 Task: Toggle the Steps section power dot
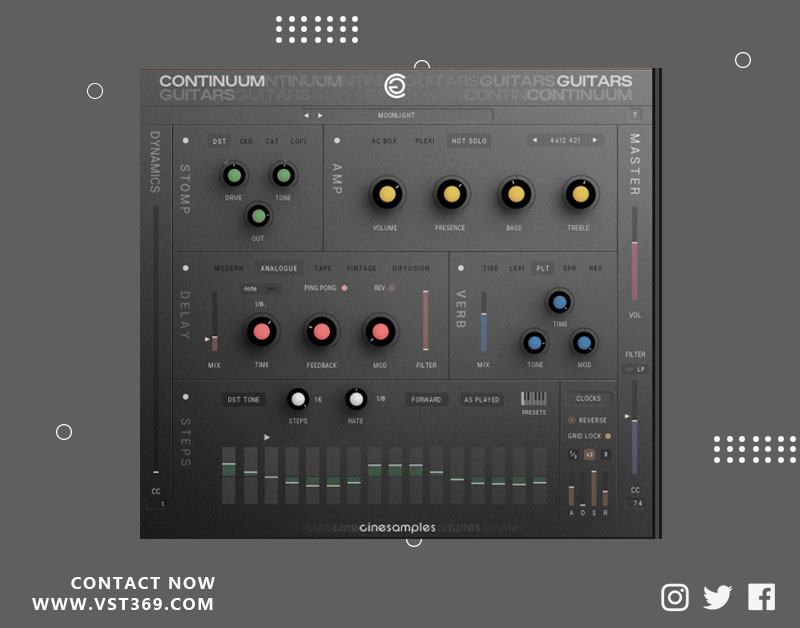[186, 396]
